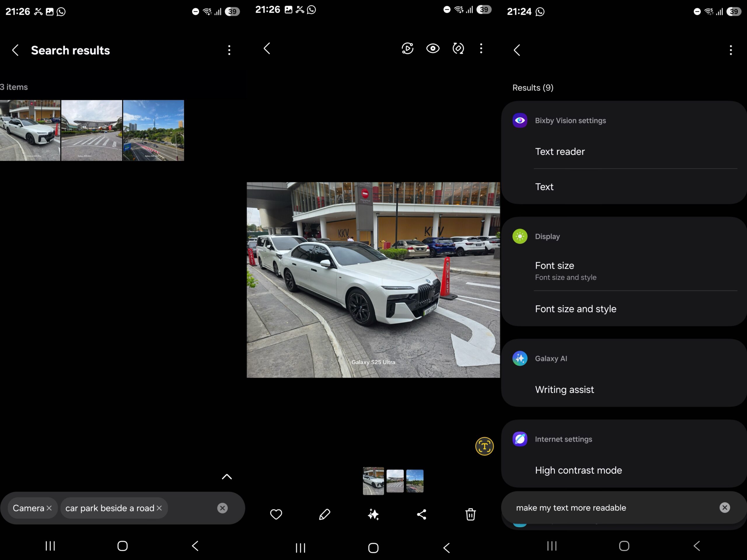The height and width of the screenshot is (560, 747).
Task: Open Writing assist result
Action: pos(564,390)
